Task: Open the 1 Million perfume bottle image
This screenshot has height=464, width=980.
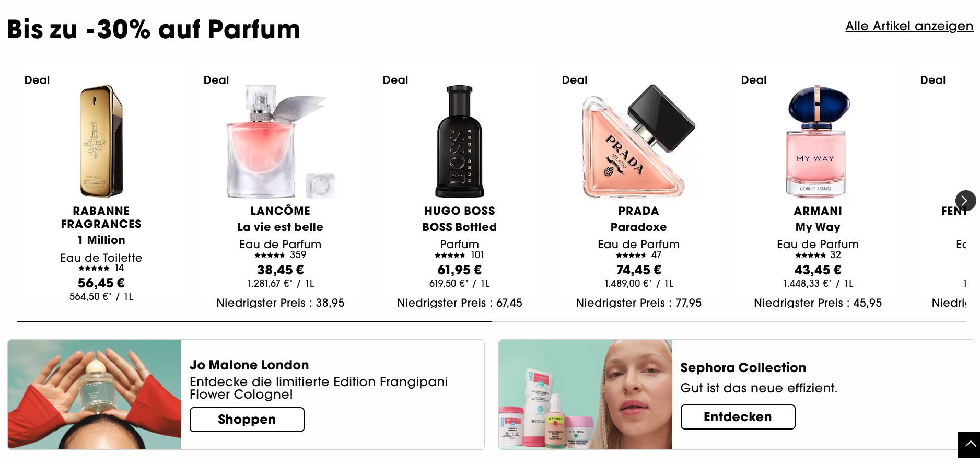Action: (x=101, y=141)
